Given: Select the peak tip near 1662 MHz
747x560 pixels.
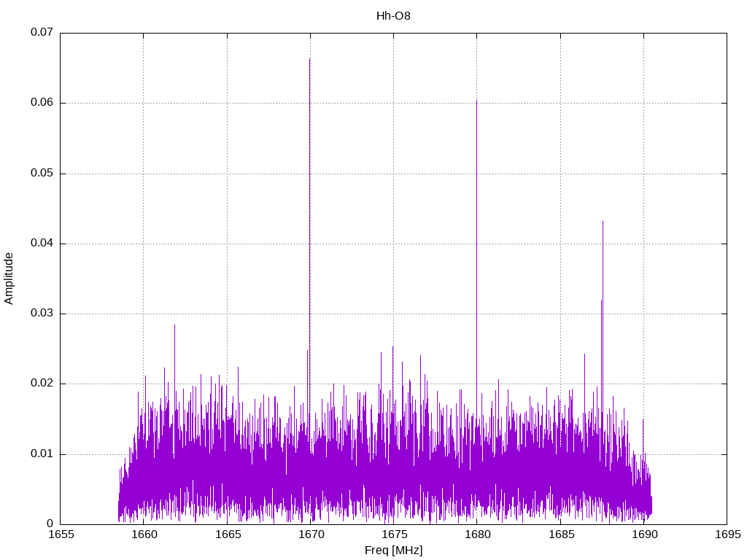Looking at the screenshot, I should [174, 325].
